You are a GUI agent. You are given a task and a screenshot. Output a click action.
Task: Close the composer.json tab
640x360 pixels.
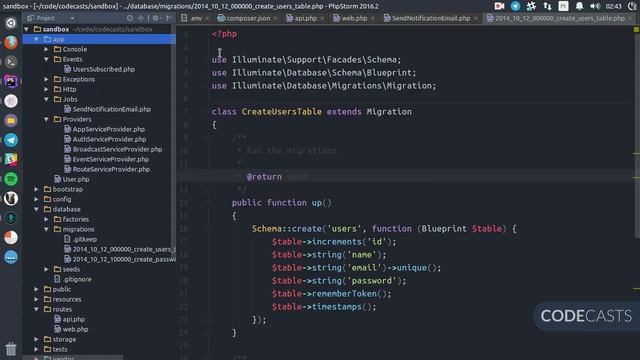click(276, 18)
